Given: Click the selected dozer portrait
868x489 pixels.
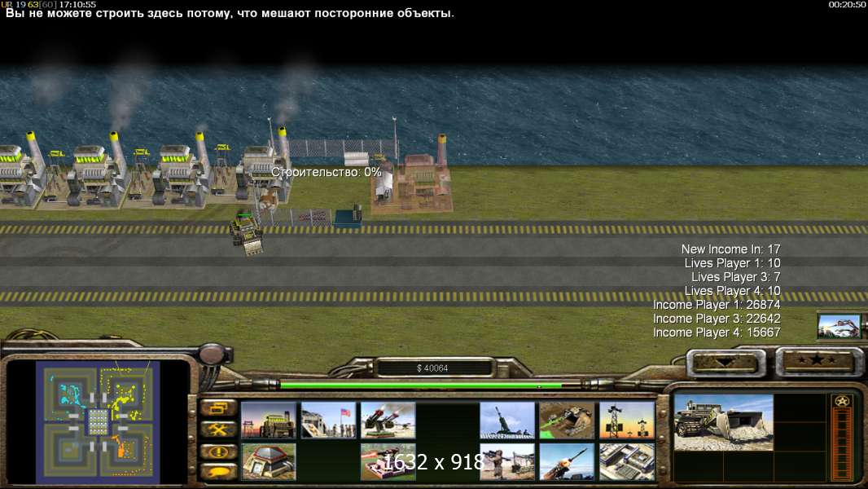Looking at the screenshot, I should coord(724,422).
